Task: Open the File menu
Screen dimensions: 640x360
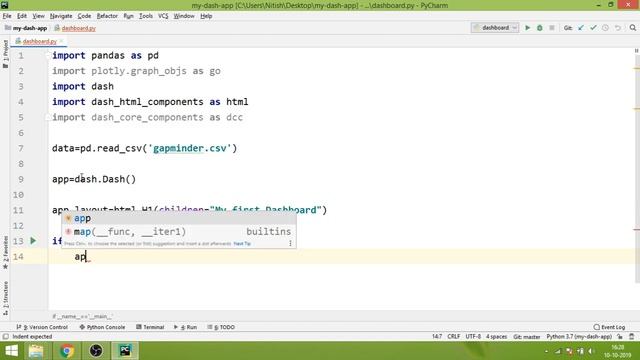Action: pos(7,16)
